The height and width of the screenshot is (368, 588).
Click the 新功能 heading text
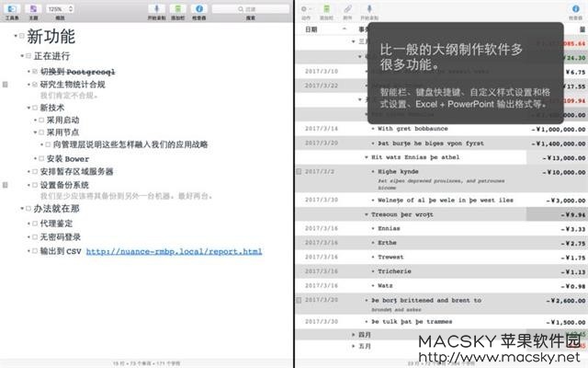coord(51,36)
